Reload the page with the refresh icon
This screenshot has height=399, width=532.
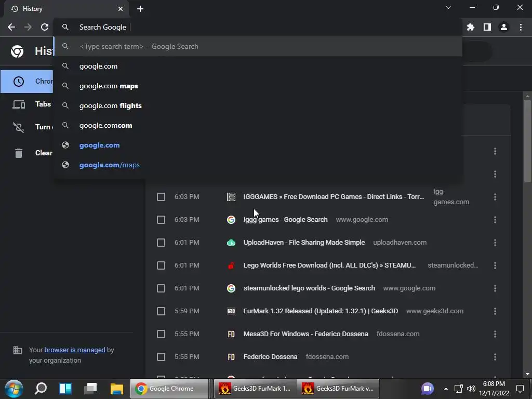point(45,27)
